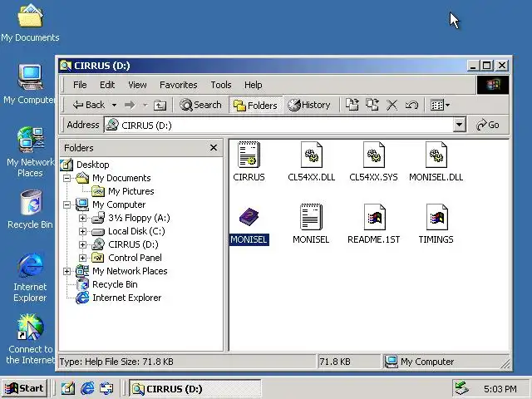Expand the Control Panel tree node
The image size is (532, 399).
[x=82, y=258]
